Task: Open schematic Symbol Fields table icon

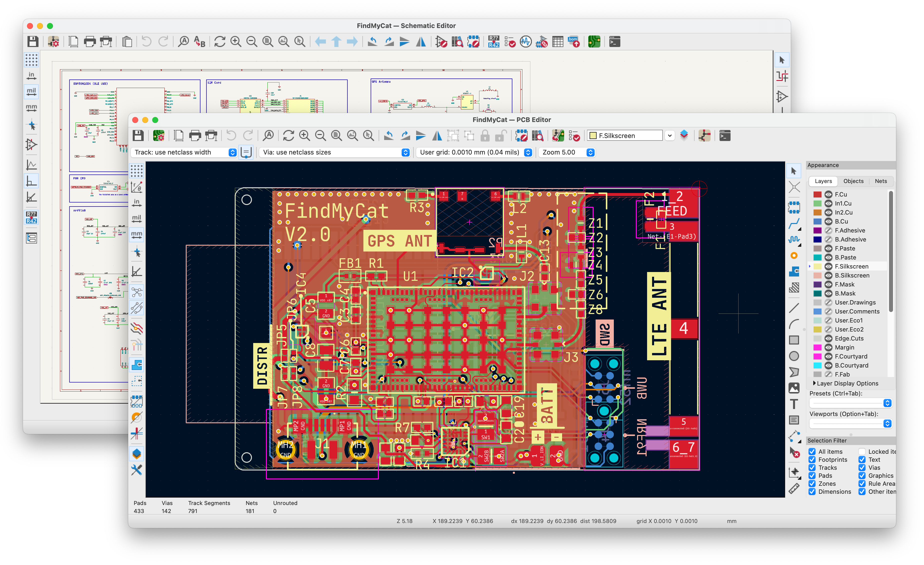Action: pos(558,42)
